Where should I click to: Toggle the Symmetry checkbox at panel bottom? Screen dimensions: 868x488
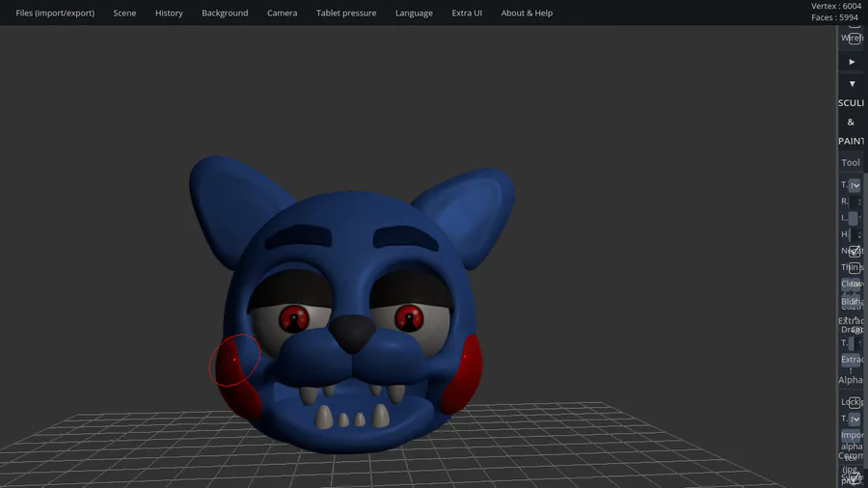tap(854, 477)
